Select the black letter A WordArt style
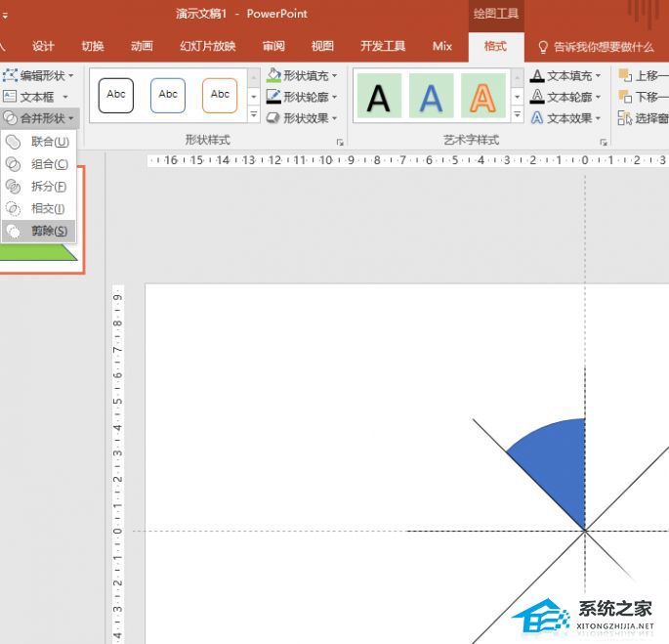The width and height of the screenshot is (669, 644). click(378, 97)
